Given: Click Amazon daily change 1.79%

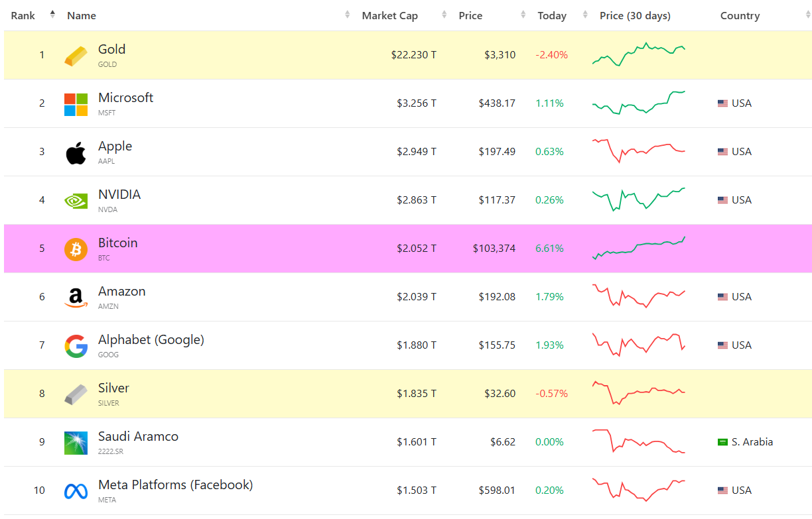Looking at the screenshot, I should (550, 297).
